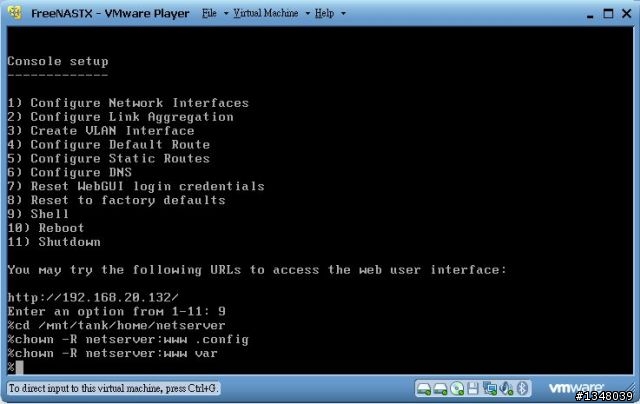Viewport: 640px width, 404px height.
Task: Expand the Virtual Machine dropdown arrow
Action: 308,13
